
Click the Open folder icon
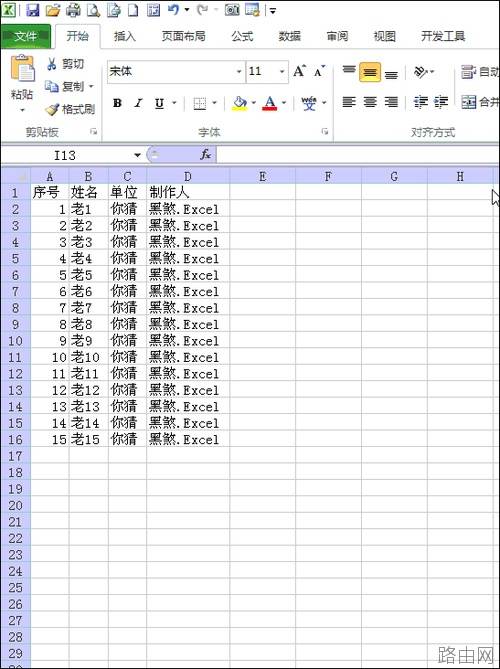[53, 9]
